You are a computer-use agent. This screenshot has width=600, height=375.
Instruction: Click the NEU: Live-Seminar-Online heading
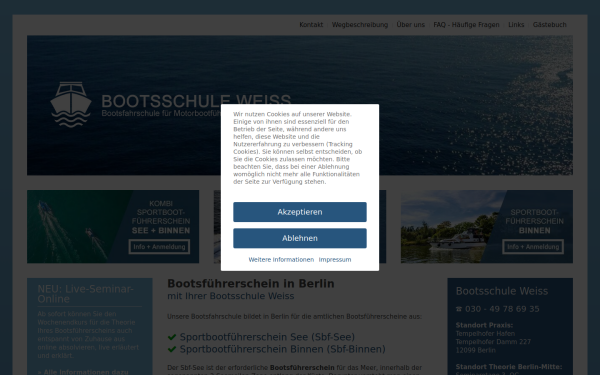point(85,294)
